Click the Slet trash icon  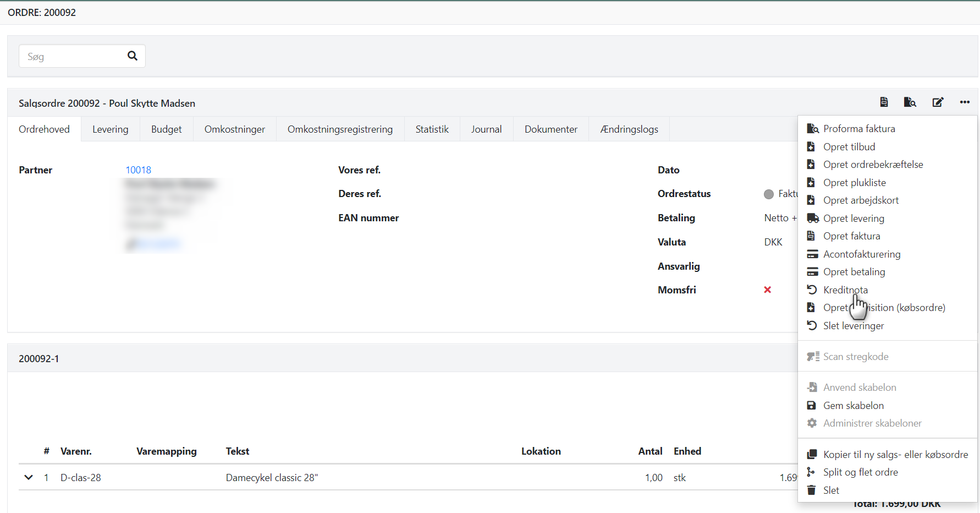click(811, 490)
